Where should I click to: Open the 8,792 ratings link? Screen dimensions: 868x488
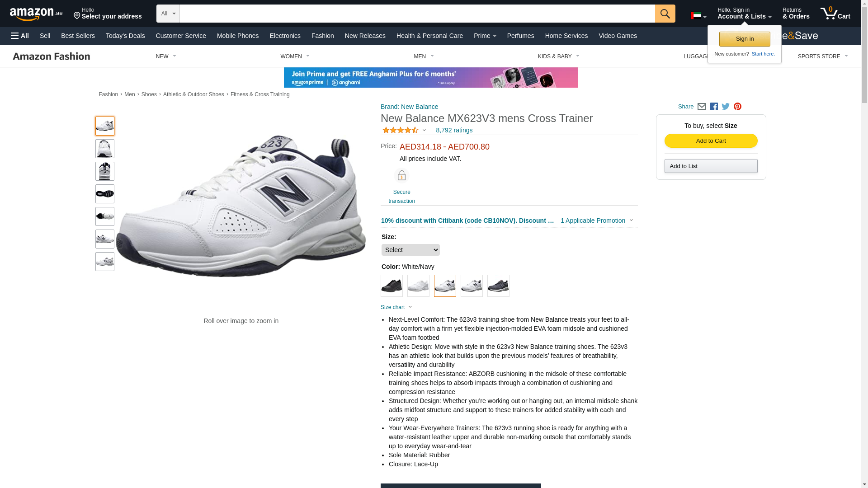(x=454, y=130)
